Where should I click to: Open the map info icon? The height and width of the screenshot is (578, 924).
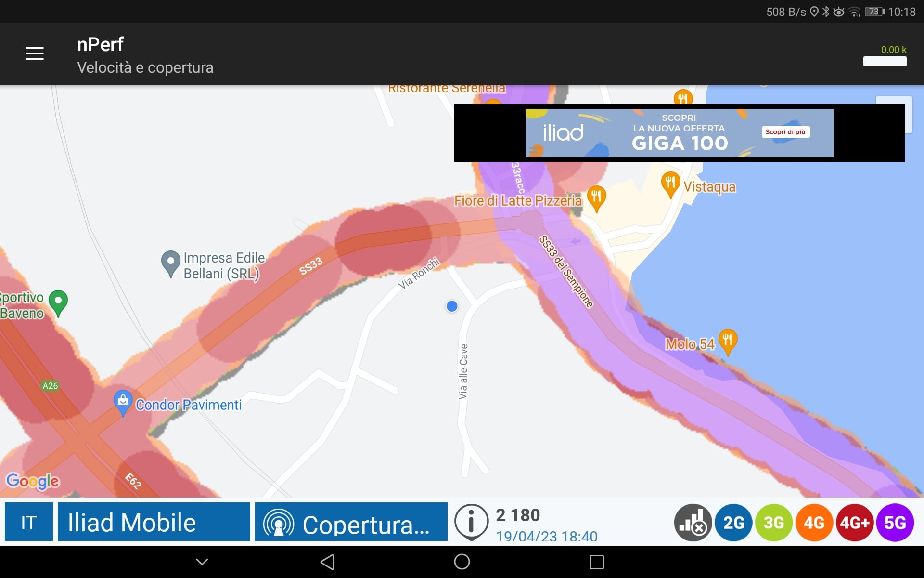click(x=471, y=522)
